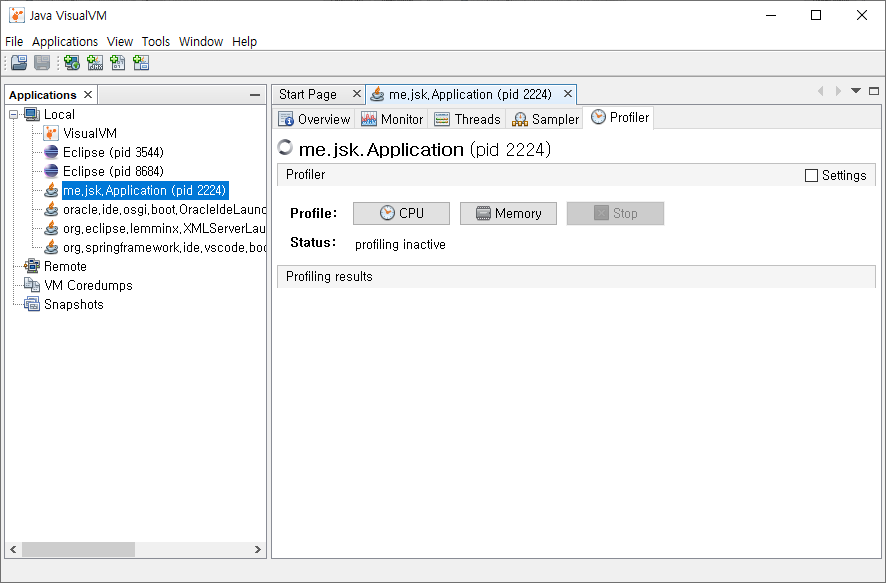Collapse the Local tree node

[14, 115]
